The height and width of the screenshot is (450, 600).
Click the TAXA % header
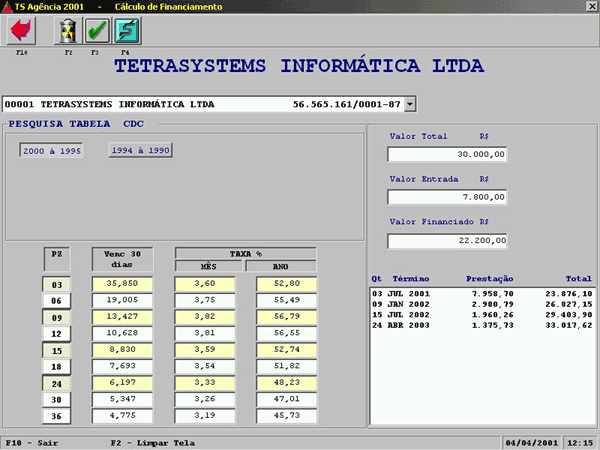tap(246, 253)
